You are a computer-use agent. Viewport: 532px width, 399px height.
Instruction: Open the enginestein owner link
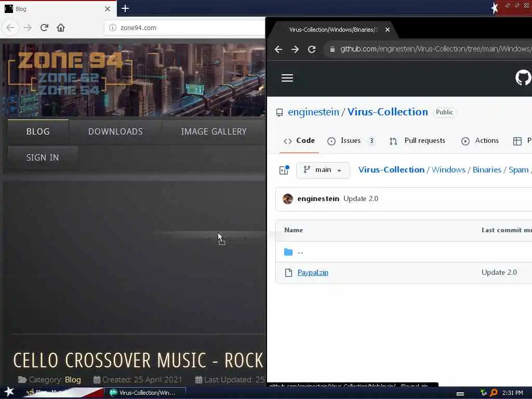pyautogui.click(x=313, y=112)
